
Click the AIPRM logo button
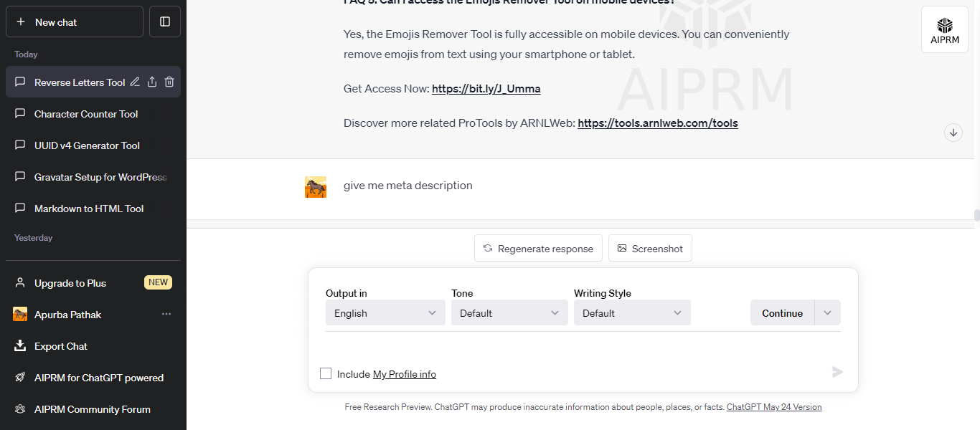944,29
